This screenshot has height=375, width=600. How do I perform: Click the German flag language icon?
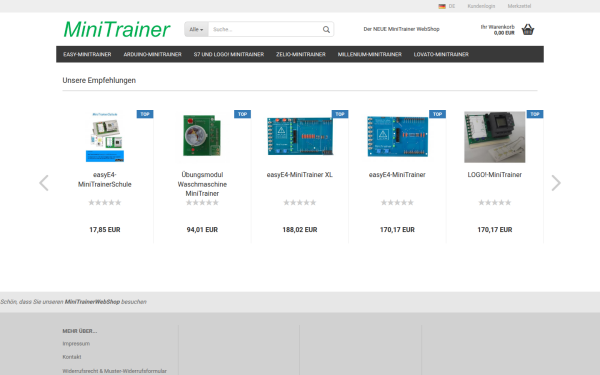click(x=442, y=6)
